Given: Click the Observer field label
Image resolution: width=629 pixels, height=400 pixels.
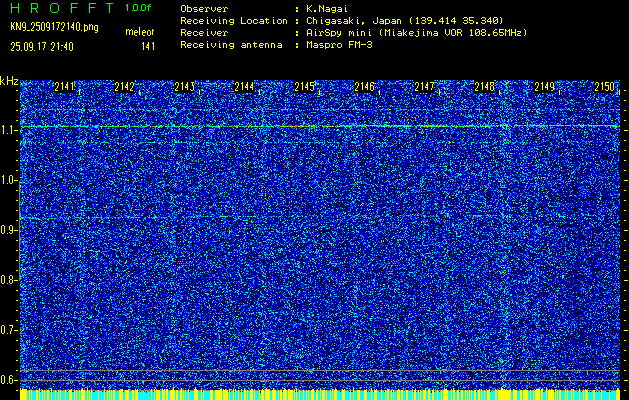Looking at the screenshot, I should 204,9.
